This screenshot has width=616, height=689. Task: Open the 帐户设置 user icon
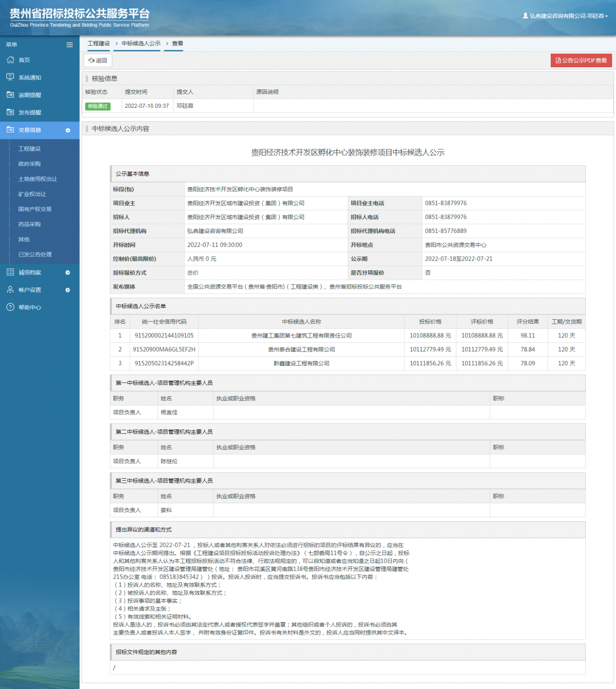[10, 289]
